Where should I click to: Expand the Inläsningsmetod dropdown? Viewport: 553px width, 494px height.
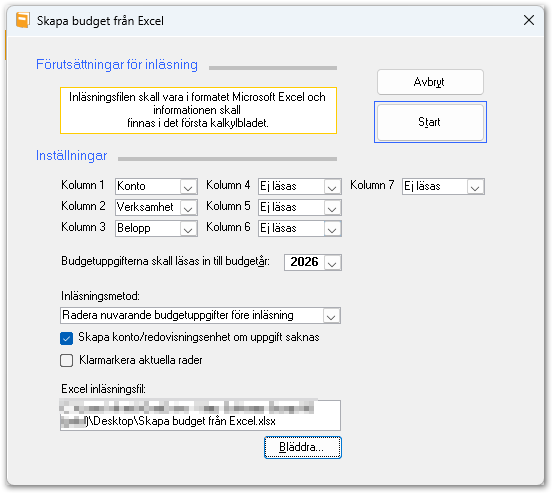pos(200,315)
